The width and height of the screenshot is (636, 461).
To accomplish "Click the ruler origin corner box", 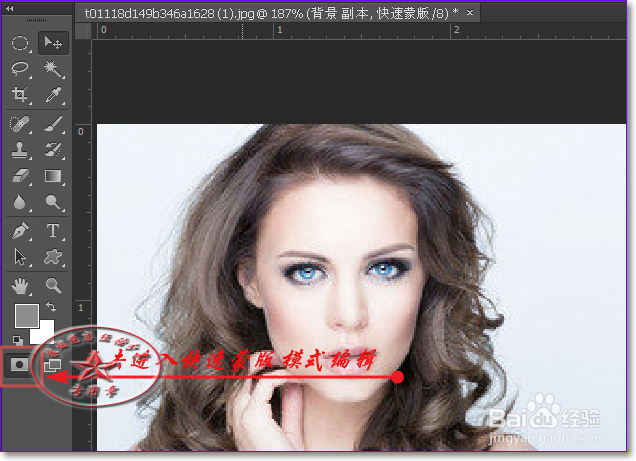I will click(x=83, y=31).
